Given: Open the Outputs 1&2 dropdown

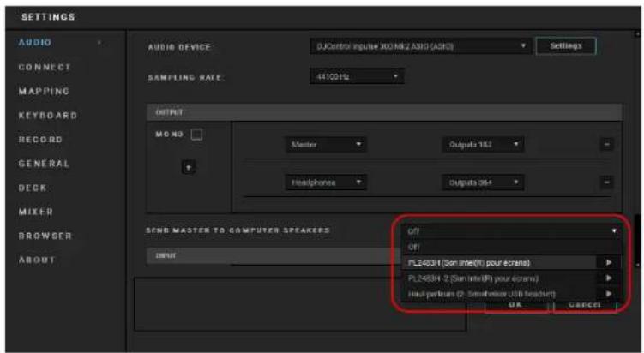Looking at the screenshot, I should pyautogui.click(x=483, y=145).
